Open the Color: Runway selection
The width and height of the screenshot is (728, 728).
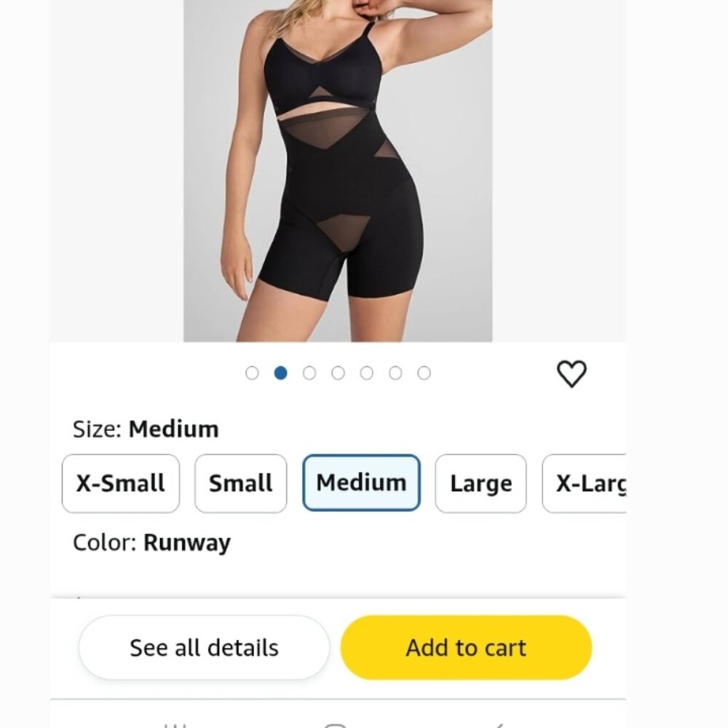tap(151, 542)
